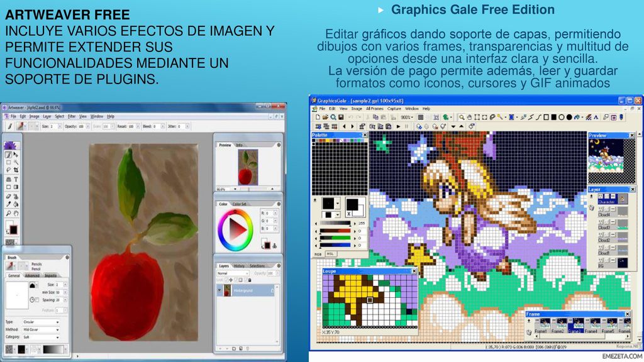644x362 pixels.
Task: Open GraphicsGale All Frames menu
Action: [x=374, y=109]
